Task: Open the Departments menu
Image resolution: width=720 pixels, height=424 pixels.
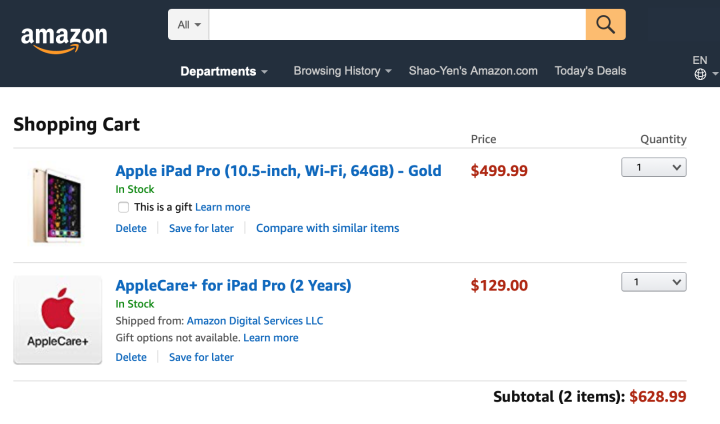Action: (x=224, y=71)
